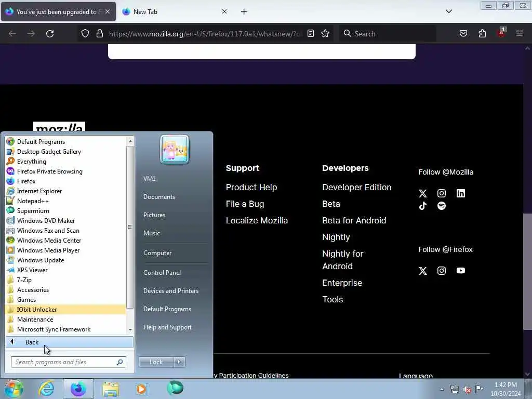532x399 pixels.
Task: Click the muted volume tray icon
Action: click(467, 389)
